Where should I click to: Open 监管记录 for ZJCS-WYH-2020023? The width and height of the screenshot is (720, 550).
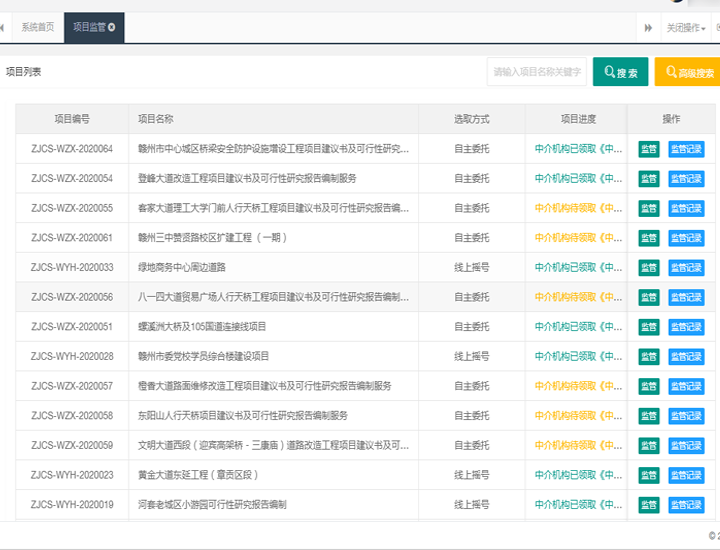pos(686,475)
